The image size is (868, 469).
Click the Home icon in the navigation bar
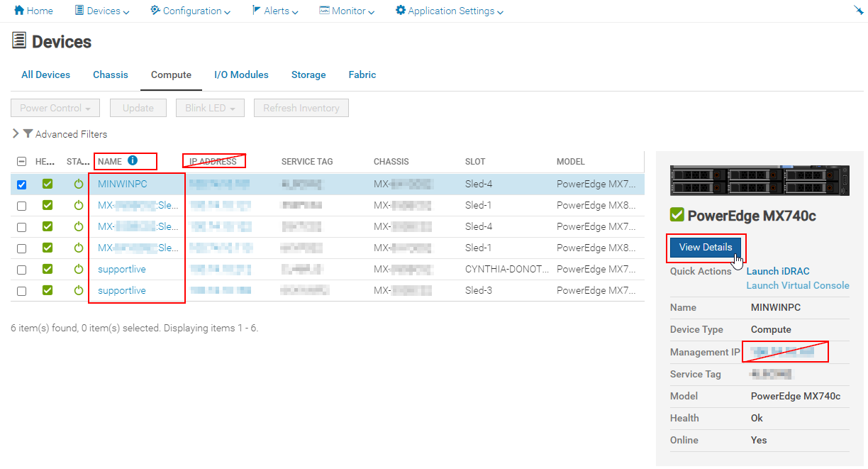tap(18, 11)
